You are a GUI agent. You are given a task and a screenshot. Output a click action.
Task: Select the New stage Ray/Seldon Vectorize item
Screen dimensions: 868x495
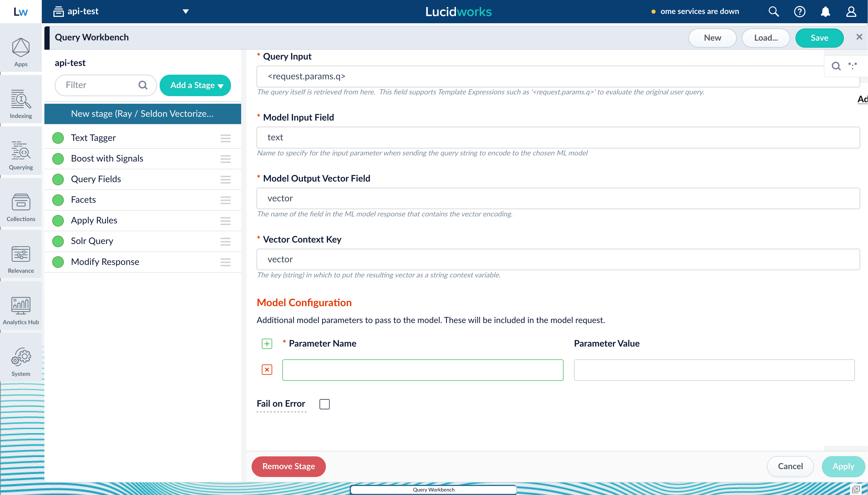[x=142, y=114]
